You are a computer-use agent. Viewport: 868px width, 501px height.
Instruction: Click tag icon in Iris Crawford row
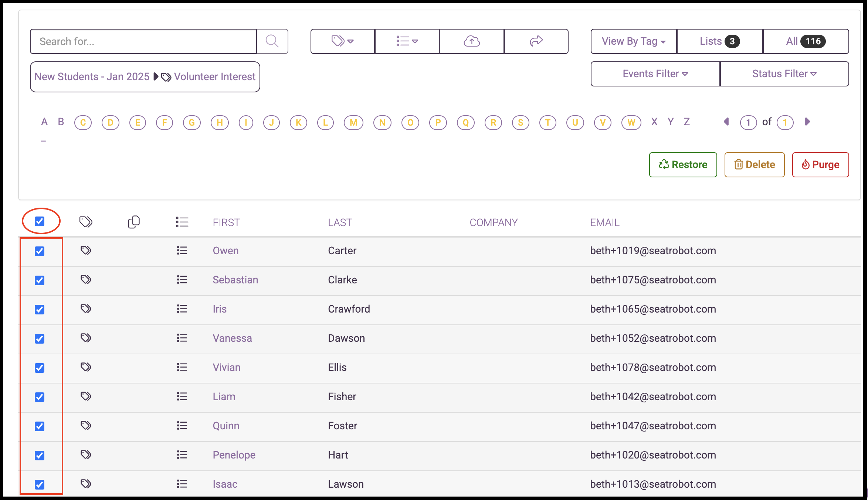(86, 309)
